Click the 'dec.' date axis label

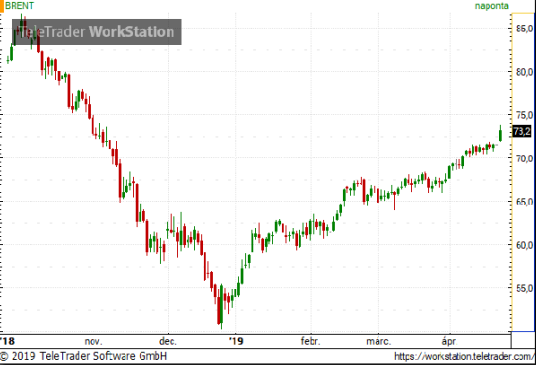click(x=168, y=341)
